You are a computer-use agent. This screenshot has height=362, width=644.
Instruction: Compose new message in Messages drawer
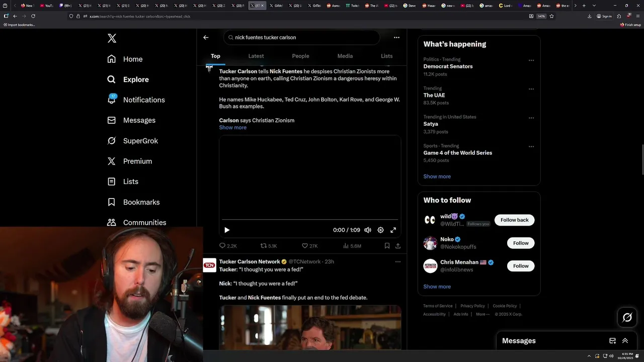coord(612,340)
